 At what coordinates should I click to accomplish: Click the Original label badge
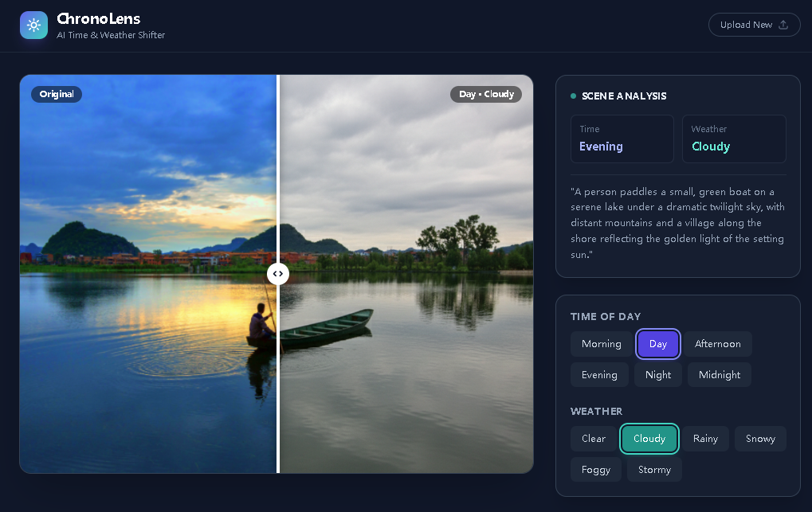(x=57, y=94)
